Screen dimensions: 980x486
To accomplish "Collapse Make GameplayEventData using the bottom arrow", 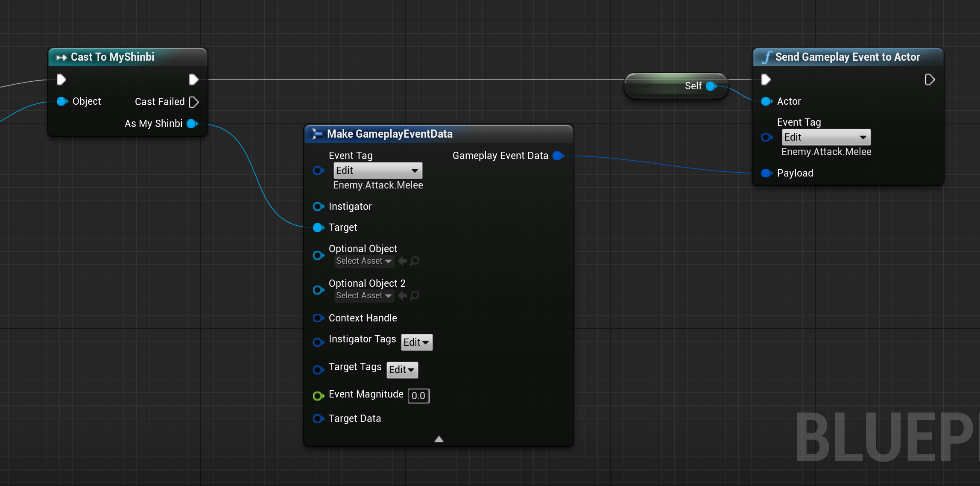I will tap(439, 439).
